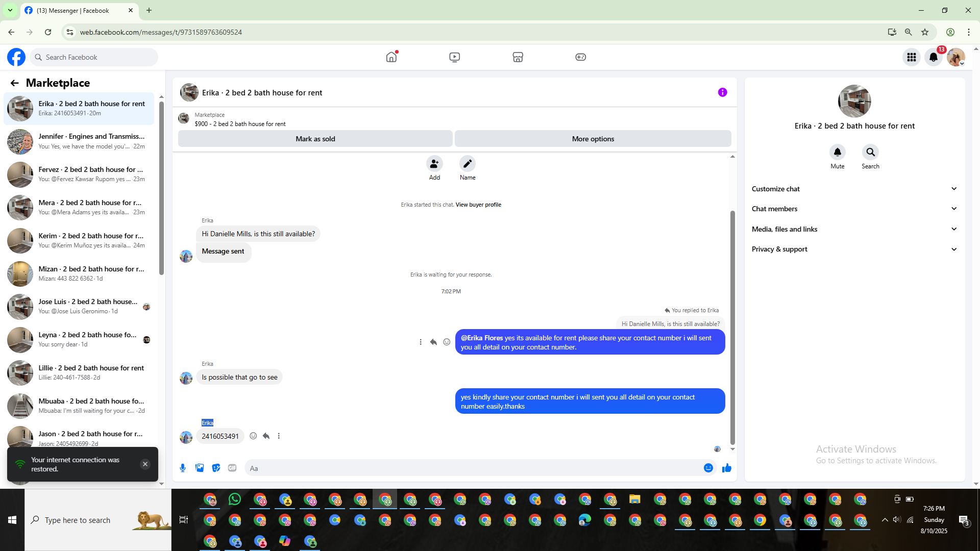Viewport: 980px width, 551px height.
Task: Open conversation information purple icon
Action: pyautogui.click(x=722, y=92)
